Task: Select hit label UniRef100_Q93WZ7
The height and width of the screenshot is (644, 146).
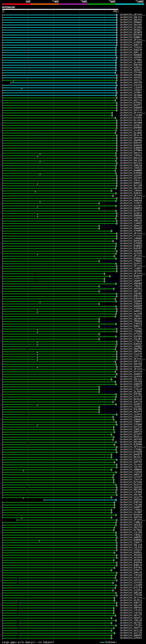Action: [x=131, y=30]
